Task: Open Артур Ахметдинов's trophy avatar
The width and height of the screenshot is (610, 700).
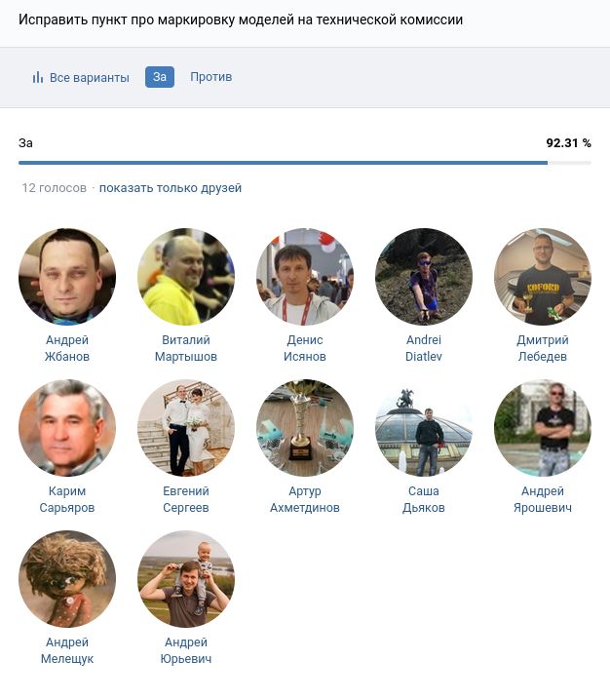Action: click(x=305, y=428)
